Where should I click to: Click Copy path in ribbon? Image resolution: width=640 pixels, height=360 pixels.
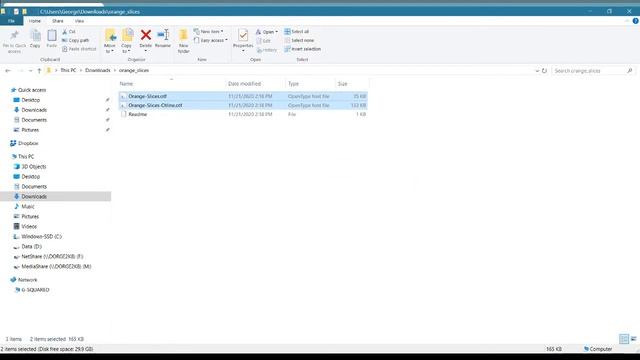click(76, 40)
